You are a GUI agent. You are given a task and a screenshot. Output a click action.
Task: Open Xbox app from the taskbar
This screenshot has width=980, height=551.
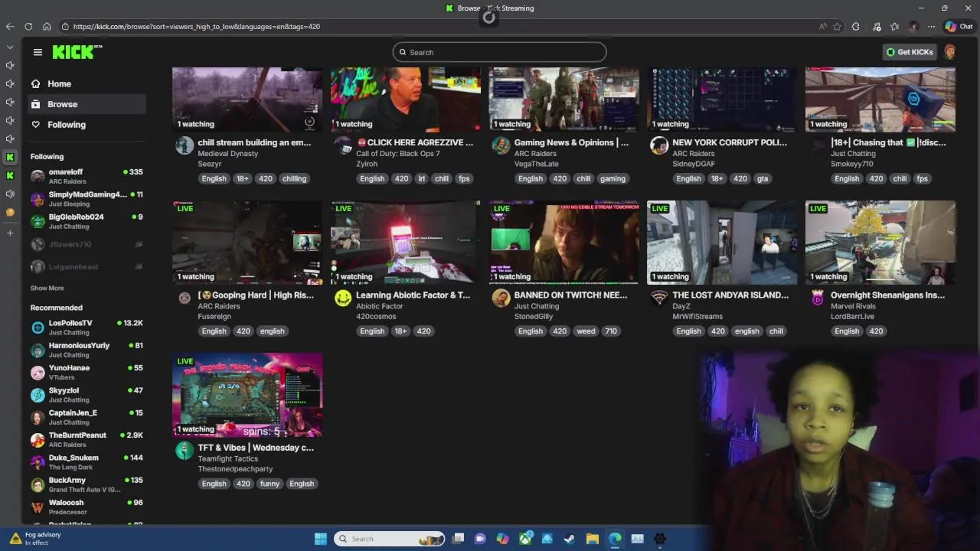tap(525, 539)
